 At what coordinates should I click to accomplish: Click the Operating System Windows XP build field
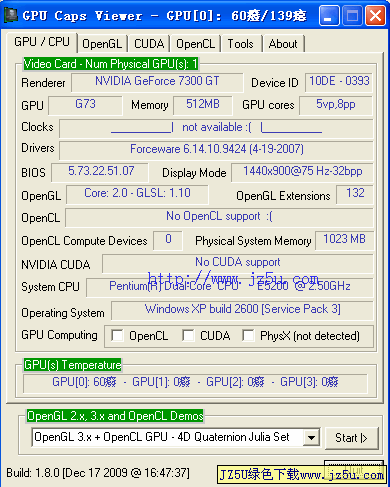242,311
